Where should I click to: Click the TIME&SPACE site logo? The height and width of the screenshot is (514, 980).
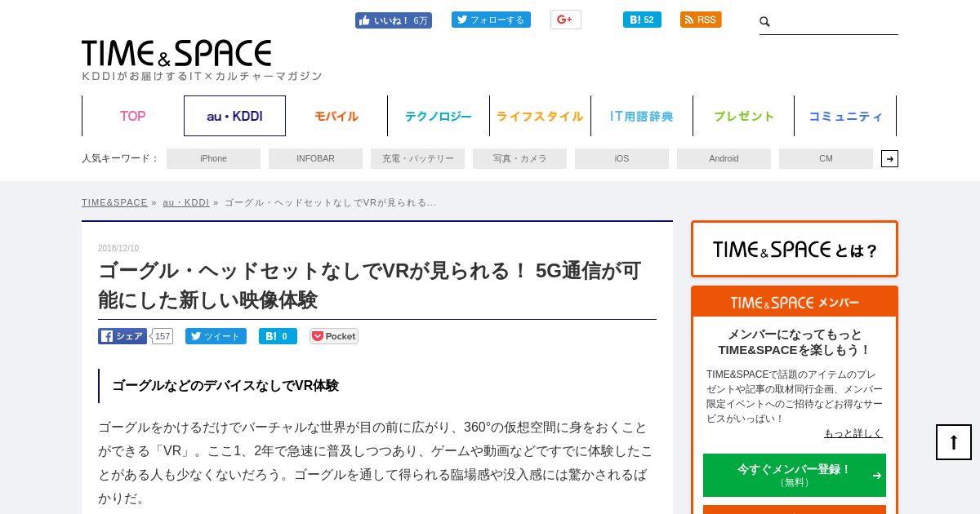coord(176,53)
